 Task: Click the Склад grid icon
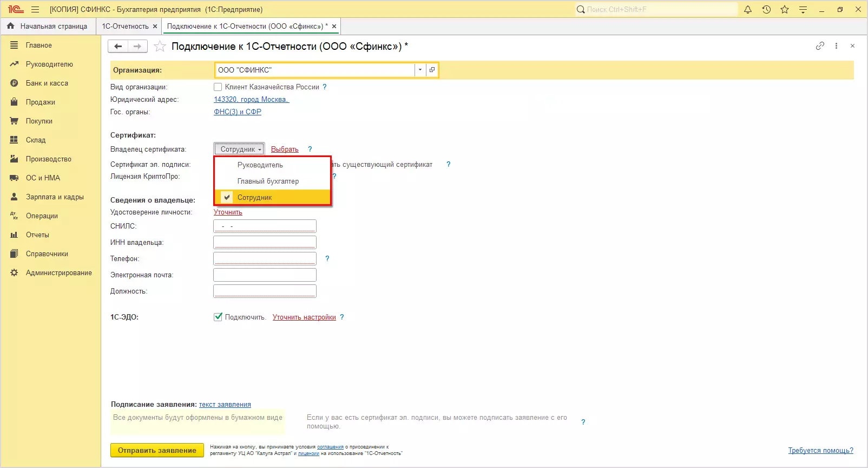(x=14, y=140)
